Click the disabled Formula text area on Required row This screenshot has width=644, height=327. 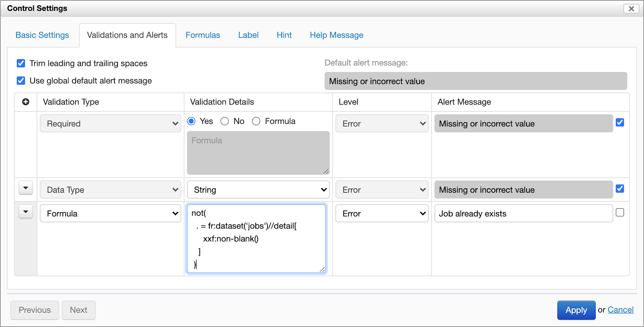pos(258,153)
